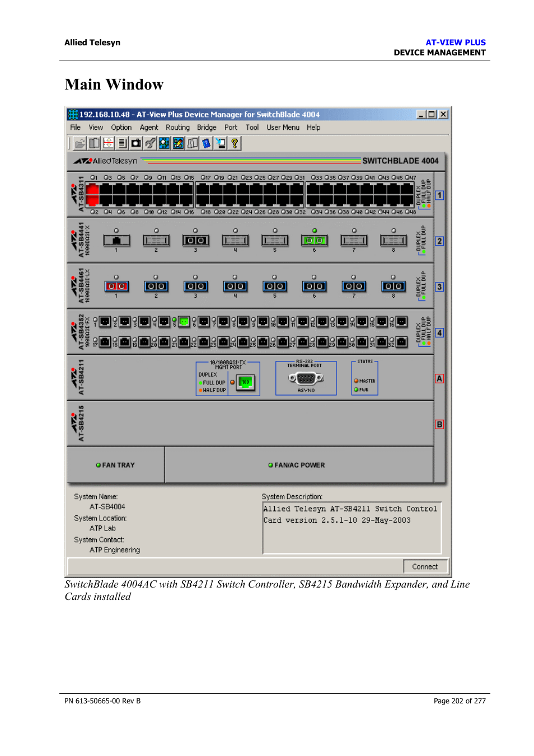The width and height of the screenshot is (534, 756).
Task: Click slot number 2 marker
Action: click(439, 241)
